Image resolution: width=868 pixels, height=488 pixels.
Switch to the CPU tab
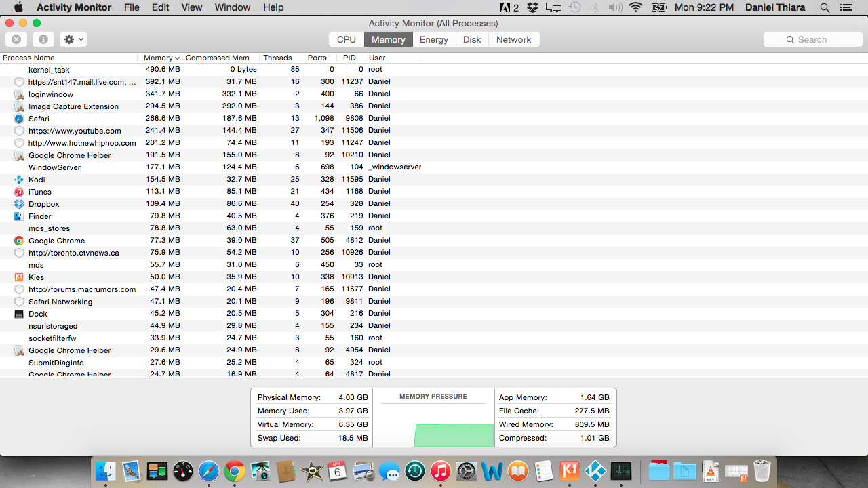347,39
